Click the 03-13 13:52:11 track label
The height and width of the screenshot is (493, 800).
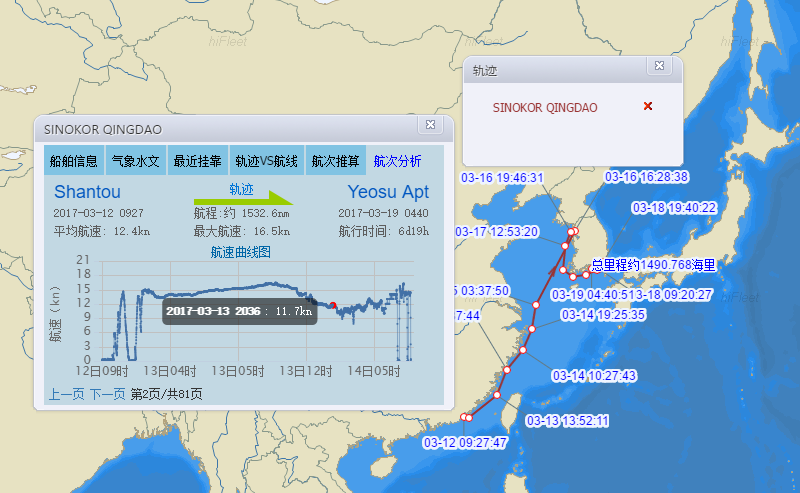tap(567, 421)
